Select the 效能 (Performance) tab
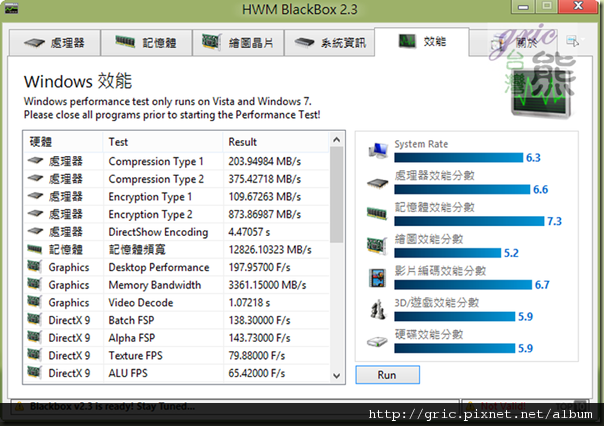The image size is (604, 426). point(422,42)
